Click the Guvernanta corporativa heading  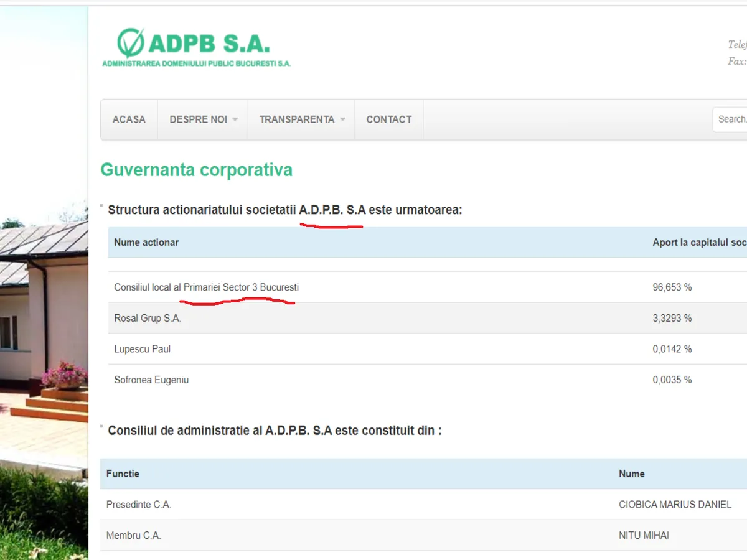[196, 170]
